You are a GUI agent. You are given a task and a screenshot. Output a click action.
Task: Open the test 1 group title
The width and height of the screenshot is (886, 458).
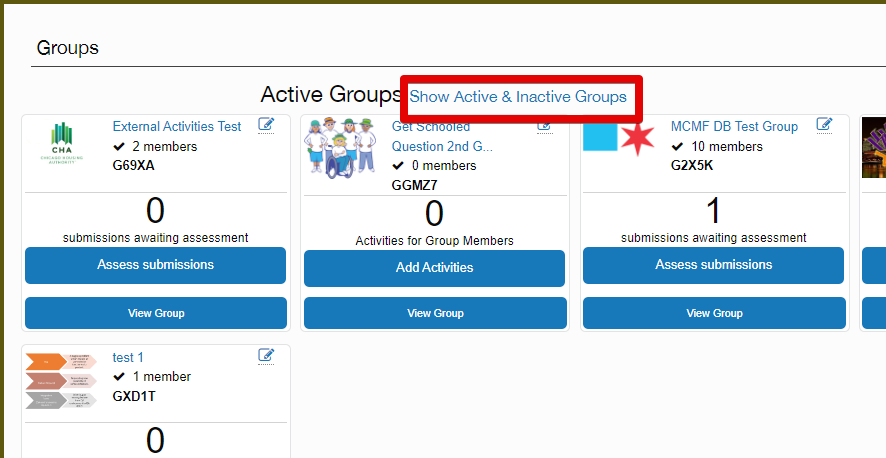point(128,357)
